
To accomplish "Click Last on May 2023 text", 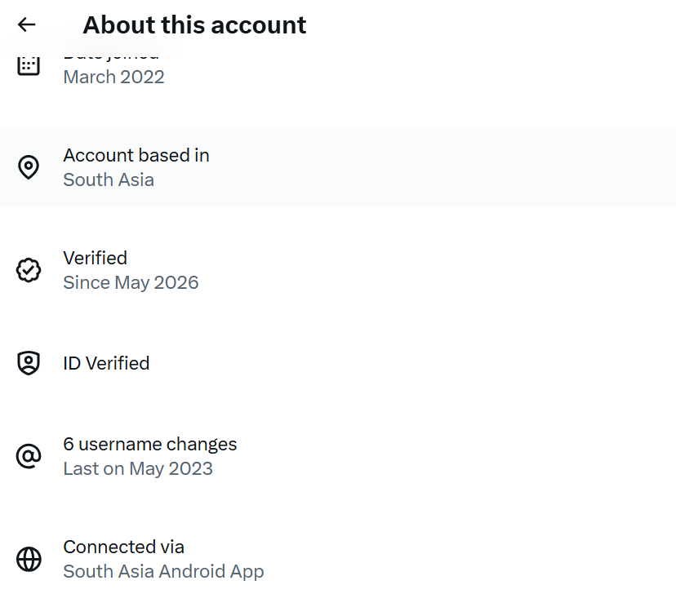I will point(138,468).
